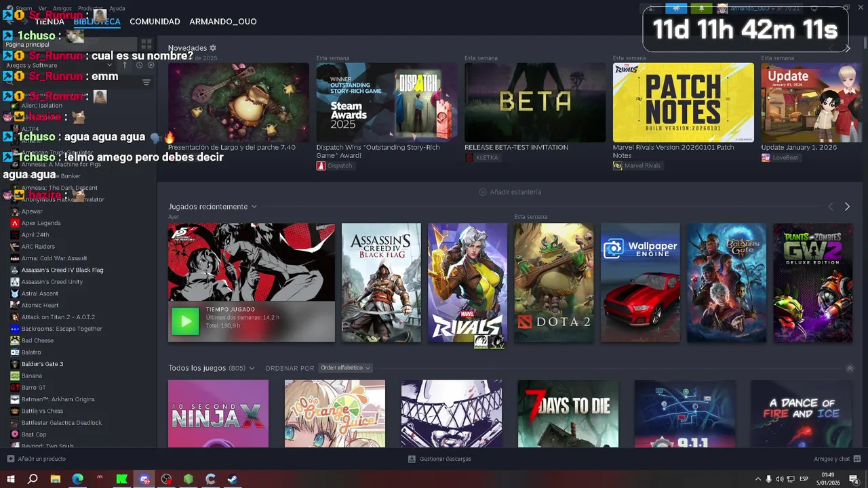Viewport: 868px width, 488px height.
Task: Select Balatro in game list
Action: 31,352
